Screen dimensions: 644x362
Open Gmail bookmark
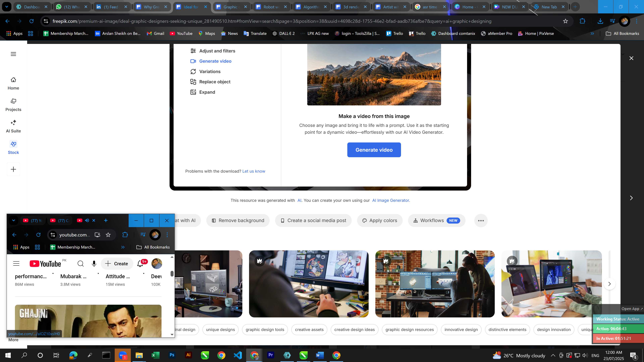155,34
